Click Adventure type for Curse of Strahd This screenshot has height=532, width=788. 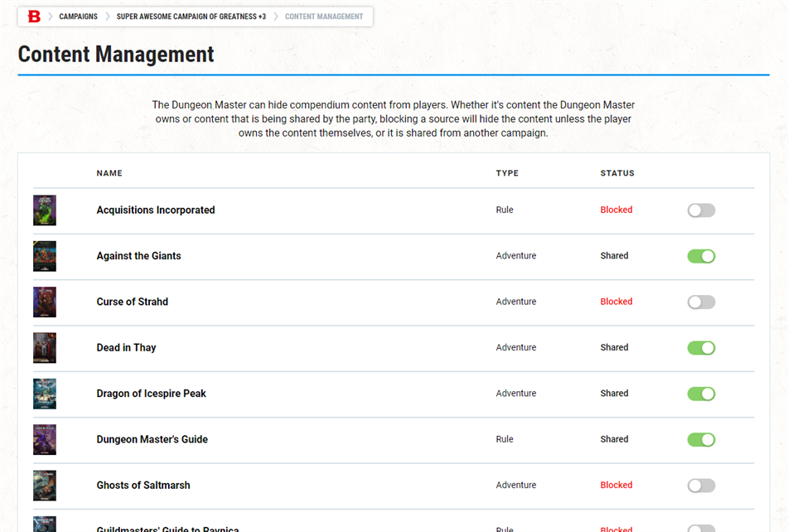tap(516, 302)
